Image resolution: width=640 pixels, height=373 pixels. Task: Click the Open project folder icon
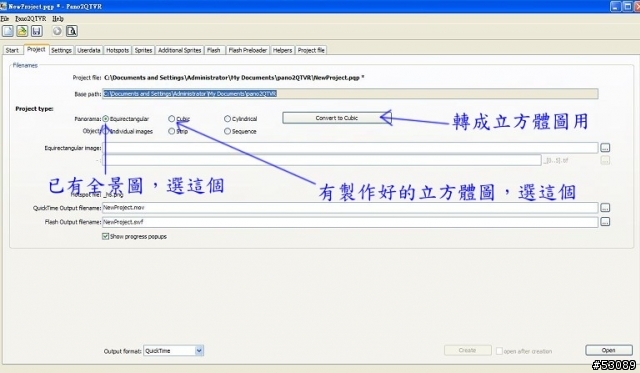[x=22, y=31]
